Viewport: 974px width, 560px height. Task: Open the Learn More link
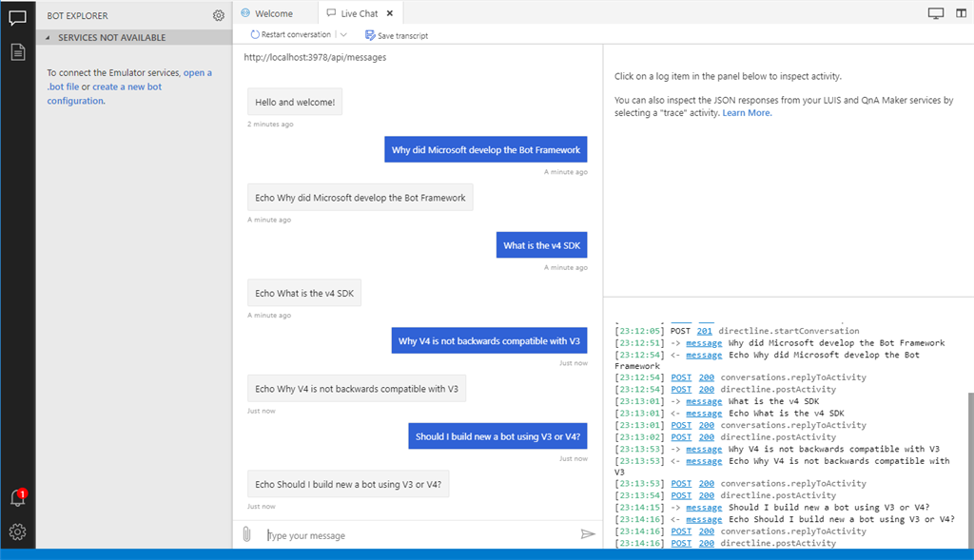[748, 113]
